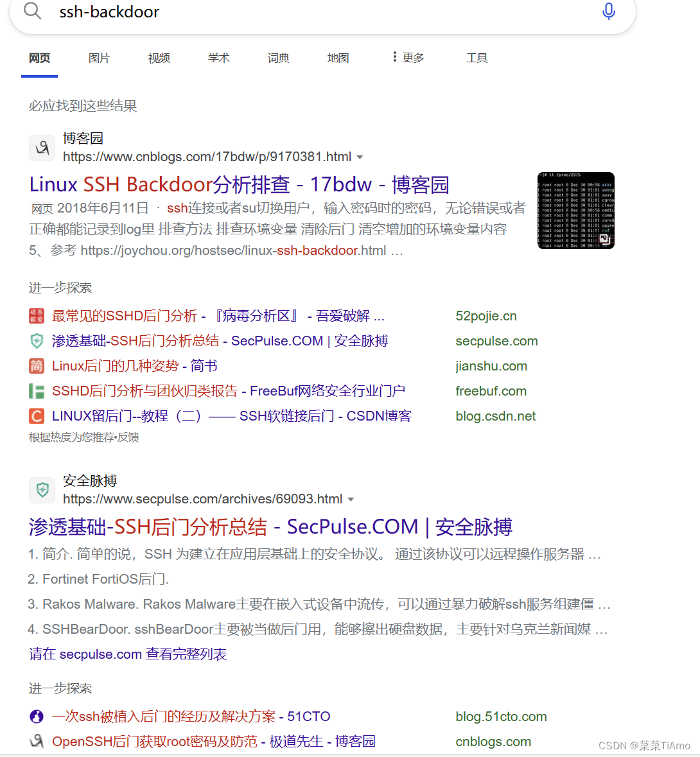Expand the dropdown arrow after cnblogs URL
This screenshot has height=757, width=700.
tap(360, 157)
